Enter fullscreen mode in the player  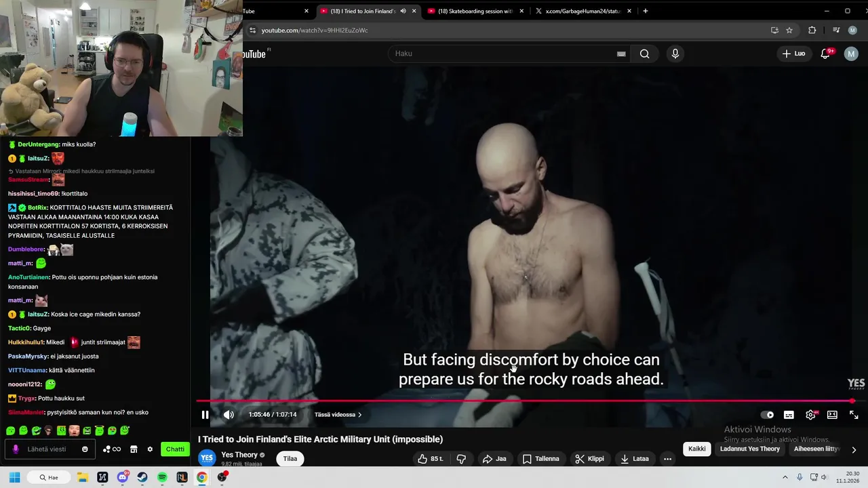[x=854, y=415]
